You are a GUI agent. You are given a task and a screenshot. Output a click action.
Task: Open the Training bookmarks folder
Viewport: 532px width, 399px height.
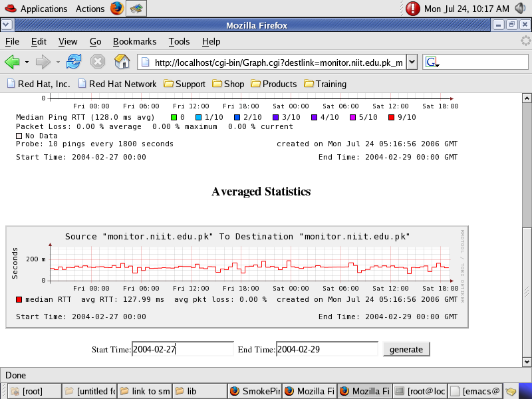(325, 84)
